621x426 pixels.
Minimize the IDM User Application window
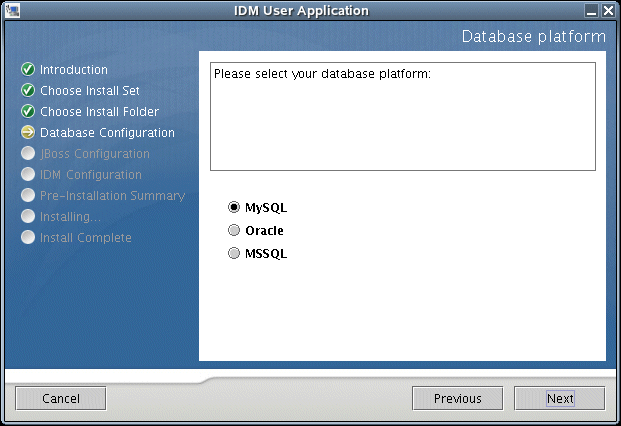coord(592,10)
